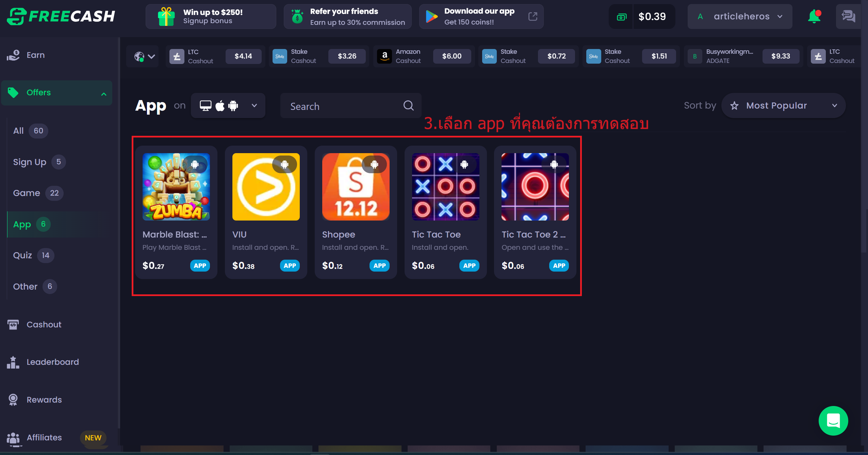Open the VIU app thumbnail
The width and height of the screenshot is (868, 455).
pyautogui.click(x=266, y=186)
